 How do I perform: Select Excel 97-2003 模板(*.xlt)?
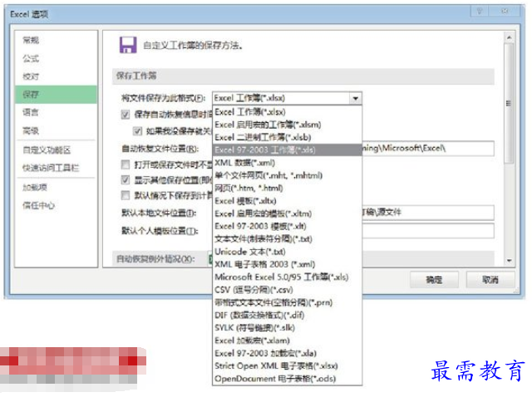287,226
